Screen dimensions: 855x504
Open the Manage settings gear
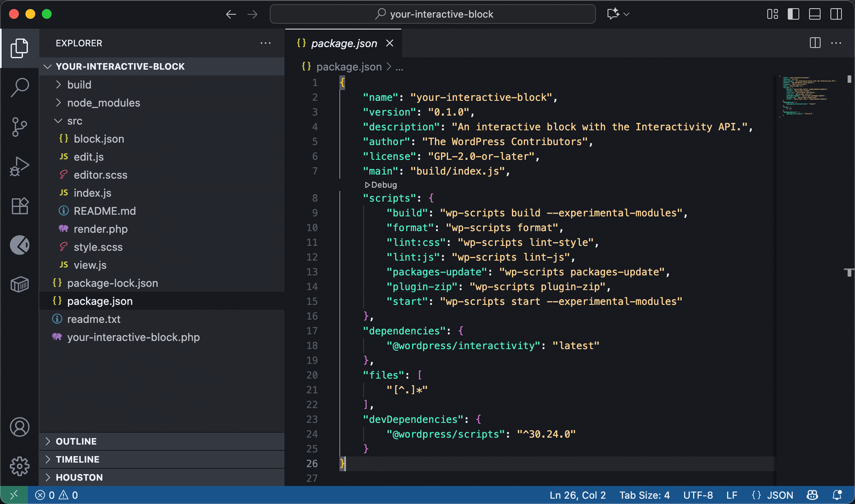tap(19, 466)
